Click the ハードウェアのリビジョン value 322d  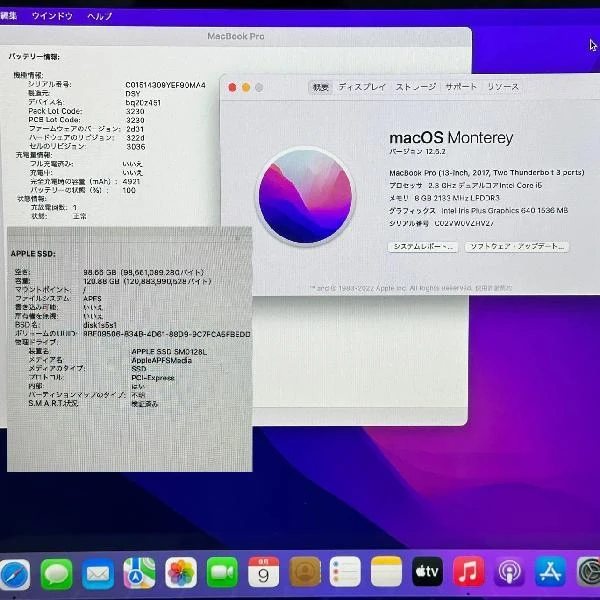[x=135, y=138]
